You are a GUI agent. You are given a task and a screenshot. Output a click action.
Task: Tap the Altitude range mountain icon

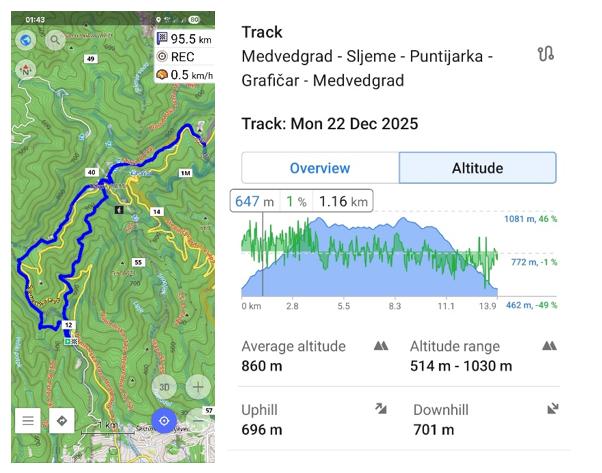[x=549, y=346]
